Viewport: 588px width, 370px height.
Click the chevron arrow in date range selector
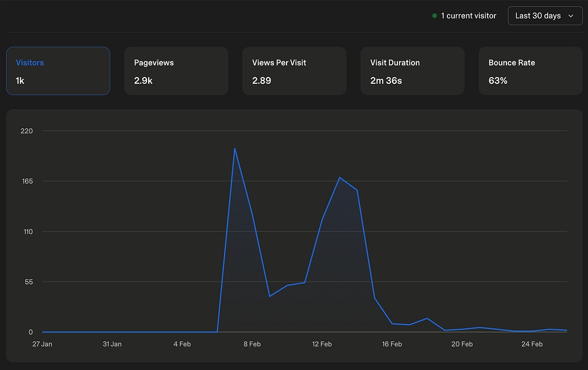coord(571,16)
